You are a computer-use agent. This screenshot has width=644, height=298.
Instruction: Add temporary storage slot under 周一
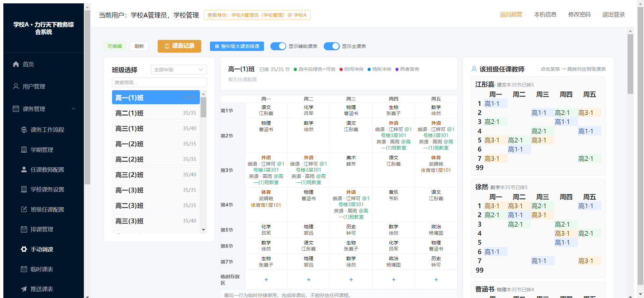tap(266, 280)
